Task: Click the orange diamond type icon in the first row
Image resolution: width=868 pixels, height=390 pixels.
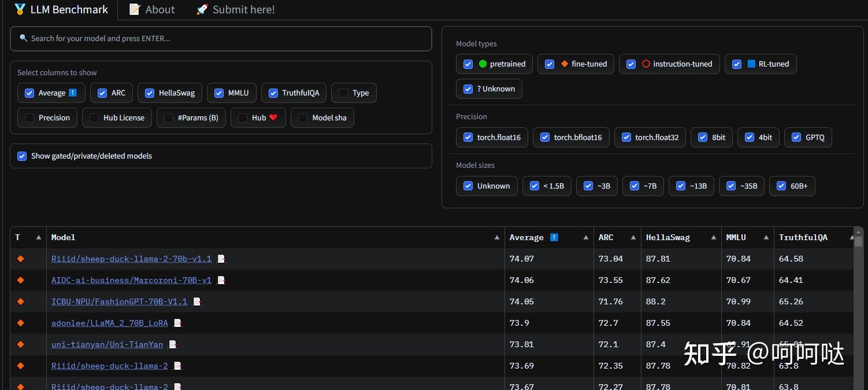Action: pos(21,259)
